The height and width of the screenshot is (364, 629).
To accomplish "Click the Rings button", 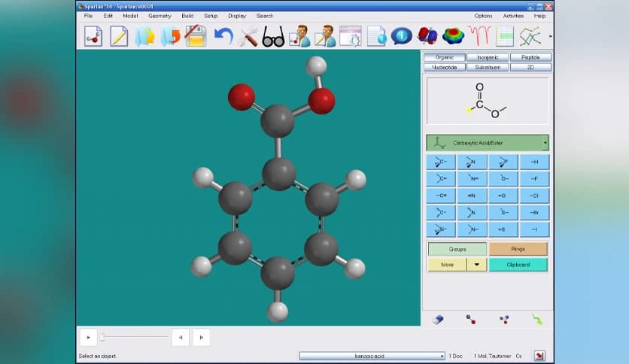I will (518, 249).
